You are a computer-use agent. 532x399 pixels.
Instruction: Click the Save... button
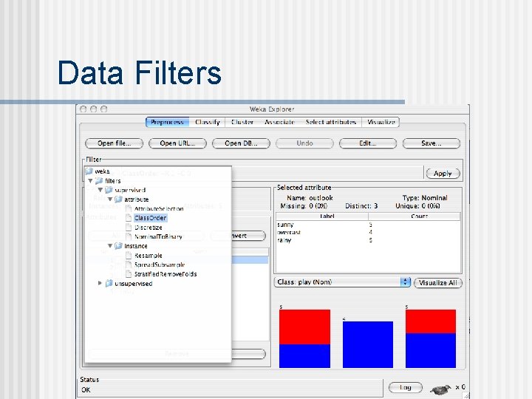[432, 143]
